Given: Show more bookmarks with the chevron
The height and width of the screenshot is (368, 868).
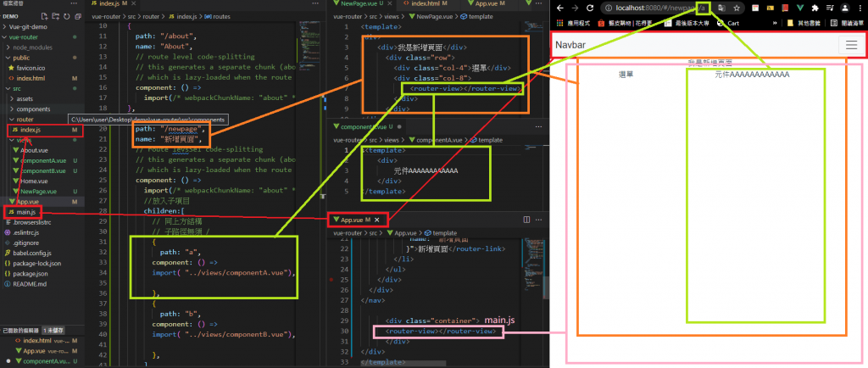Looking at the screenshot, I should pos(775,23).
